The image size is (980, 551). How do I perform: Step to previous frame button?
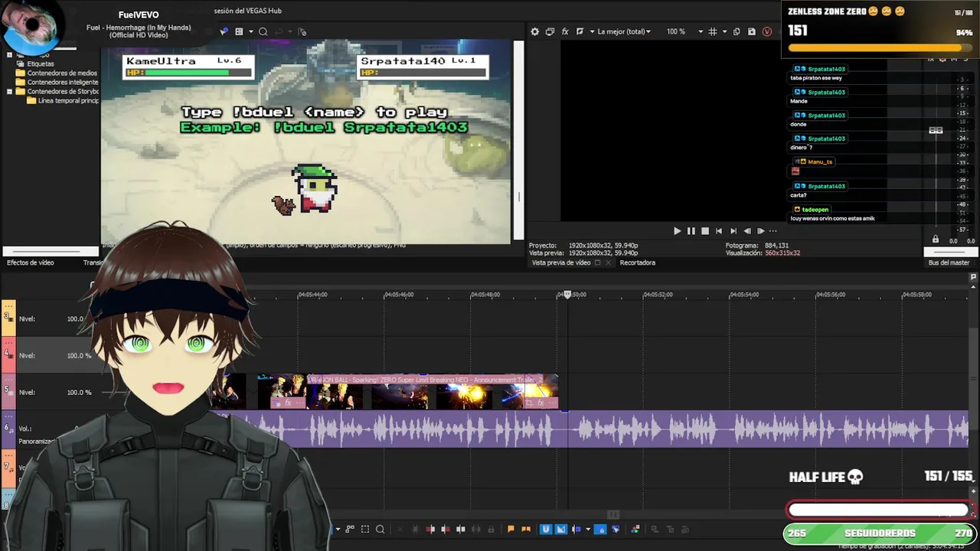click(x=746, y=230)
